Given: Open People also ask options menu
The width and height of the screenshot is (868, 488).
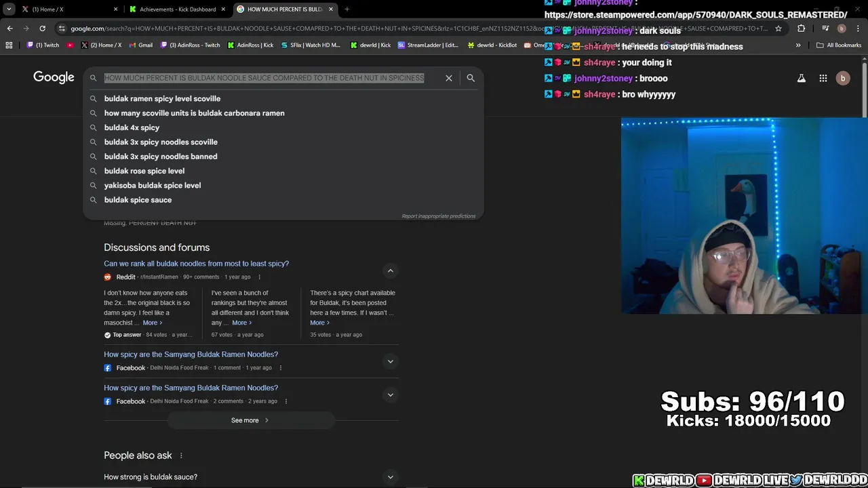Looking at the screenshot, I should point(181,455).
